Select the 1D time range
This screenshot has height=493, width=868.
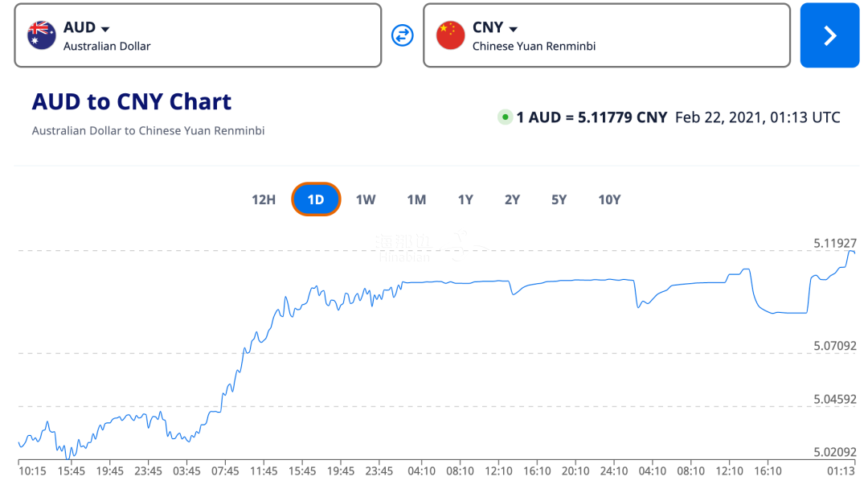pyautogui.click(x=316, y=199)
